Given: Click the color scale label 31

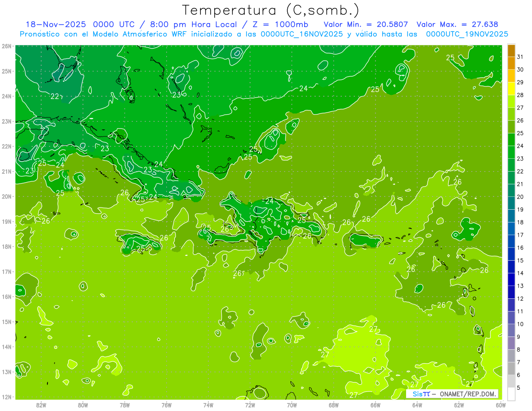Looking at the screenshot, I should point(520,56).
